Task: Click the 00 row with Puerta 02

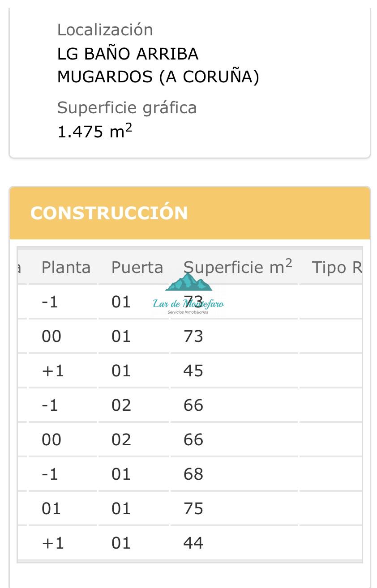Action: click(x=190, y=439)
